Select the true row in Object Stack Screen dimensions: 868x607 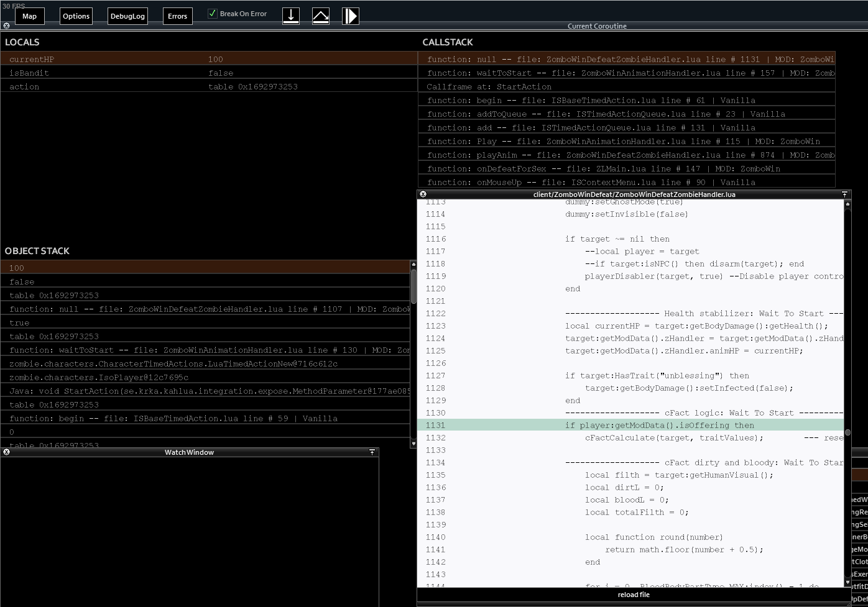click(205, 322)
